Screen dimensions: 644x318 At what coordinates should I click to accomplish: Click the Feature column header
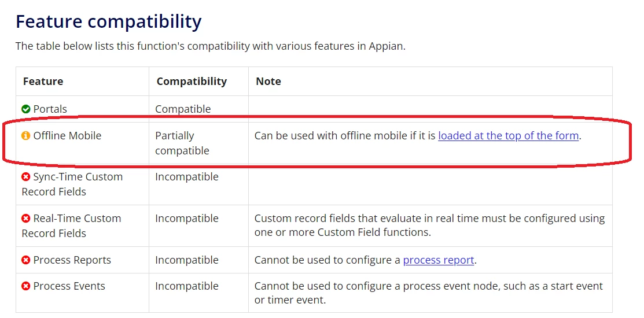pyautogui.click(x=43, y=82)
